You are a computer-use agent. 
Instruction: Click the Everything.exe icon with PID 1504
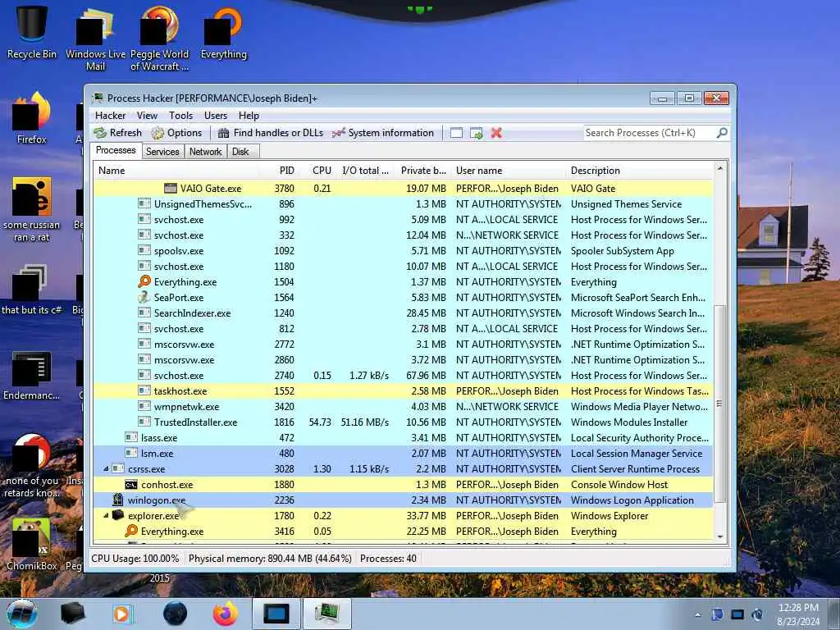pyautogui.click(x=144, y=281)
